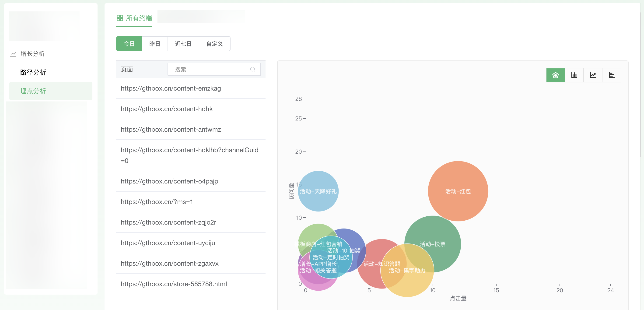Screen dimensions: 644x310
Task: Open the 自定义 date range option
Action: [x=214, y=44]
